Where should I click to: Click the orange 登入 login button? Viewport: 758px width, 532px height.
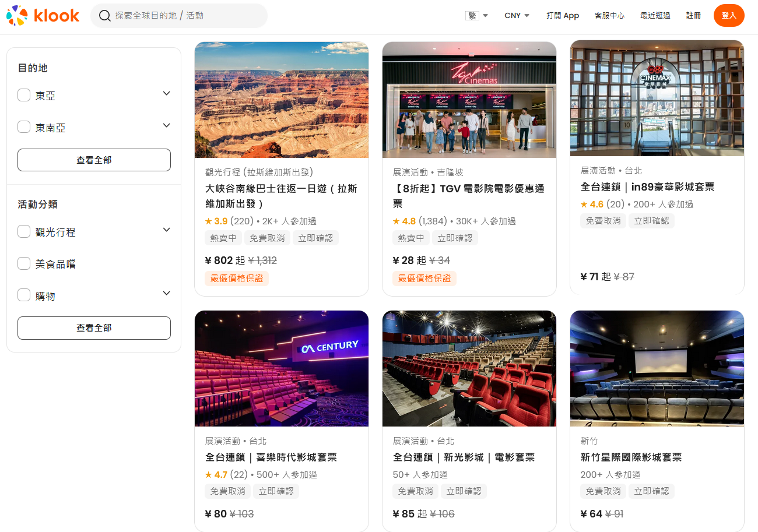point(729,16)
